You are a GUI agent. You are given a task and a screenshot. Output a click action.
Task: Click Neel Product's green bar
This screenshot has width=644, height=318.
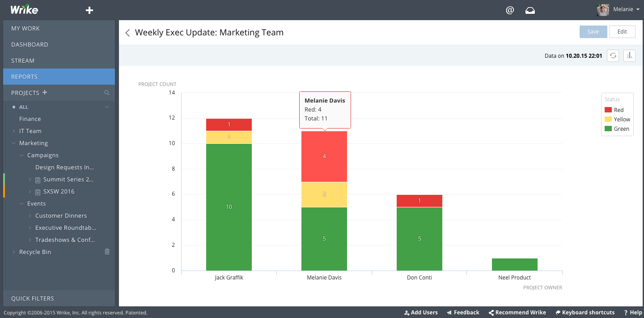point(515,264)
